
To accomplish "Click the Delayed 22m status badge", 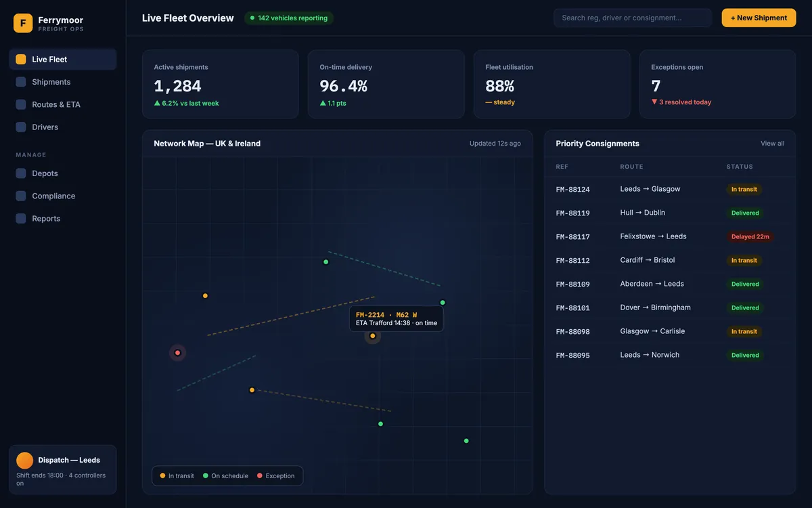I will pyautogui.click(x=750, y=237).
